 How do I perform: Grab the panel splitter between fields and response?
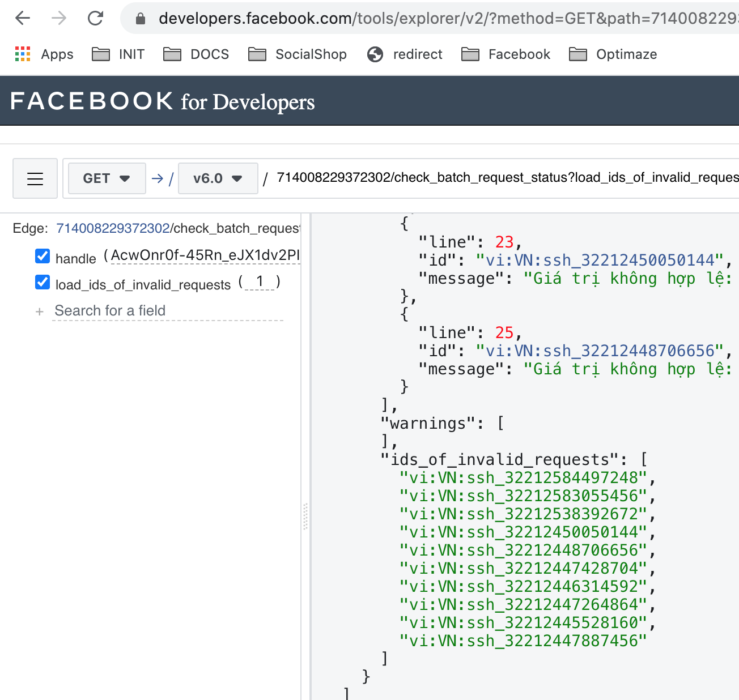305,515
